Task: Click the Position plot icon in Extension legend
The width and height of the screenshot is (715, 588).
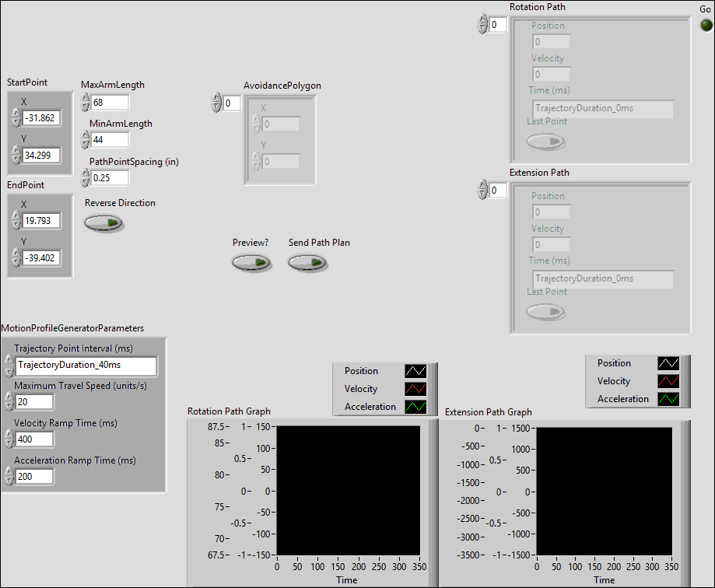Action: pos(668,363)
